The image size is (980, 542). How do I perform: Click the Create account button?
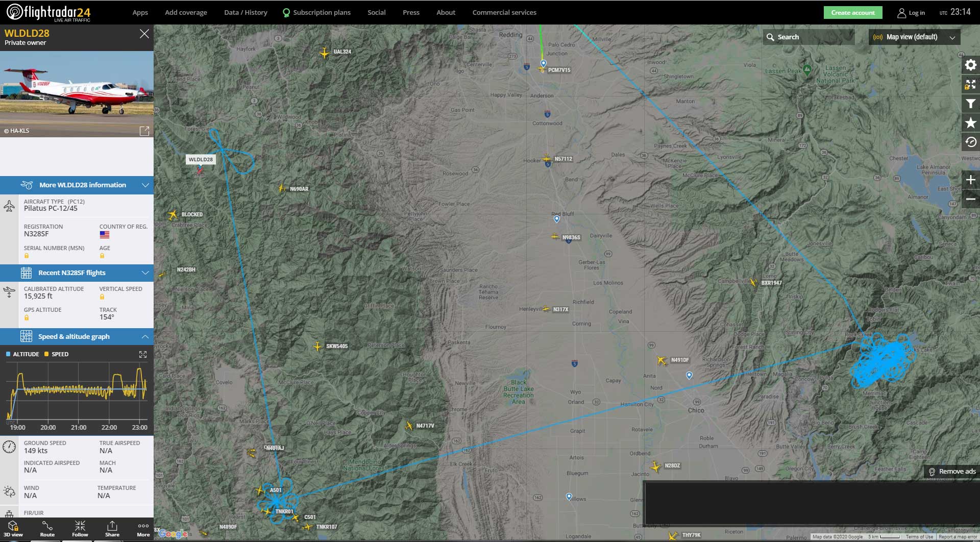click(x=853, y=13)
